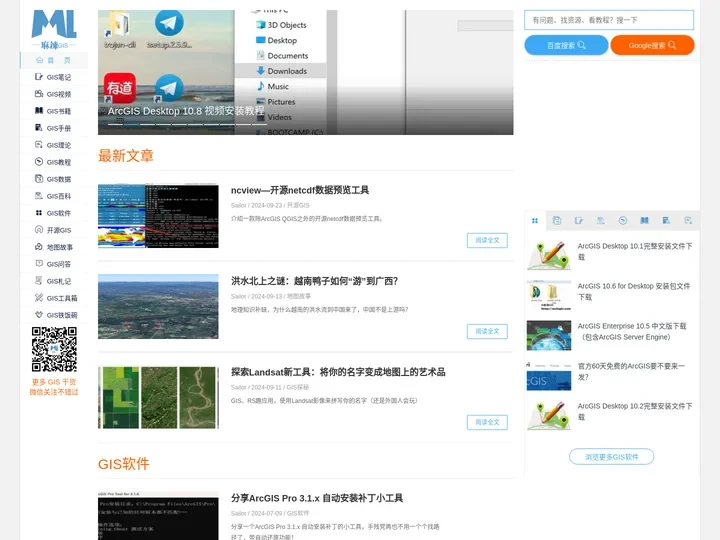Go to GIS数据 in the sidebar
The height and width of the screenshot is (540, 720).
[54, 179]
